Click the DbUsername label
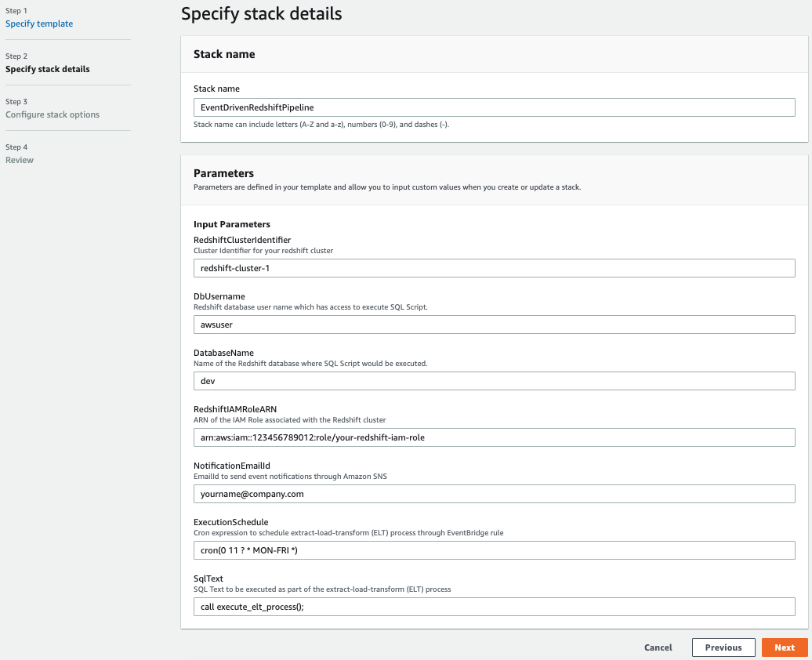This screenshot has width=812, height=660. (219, 296)
